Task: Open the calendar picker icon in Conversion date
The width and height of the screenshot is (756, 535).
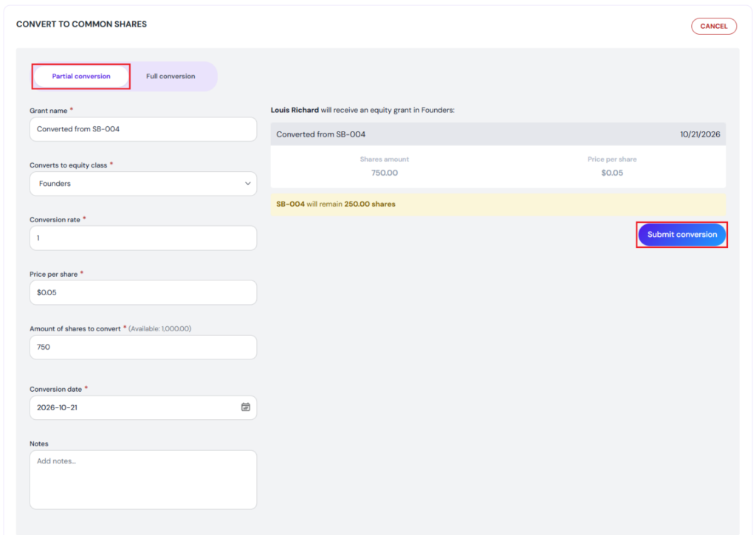Action: point(245,407)
